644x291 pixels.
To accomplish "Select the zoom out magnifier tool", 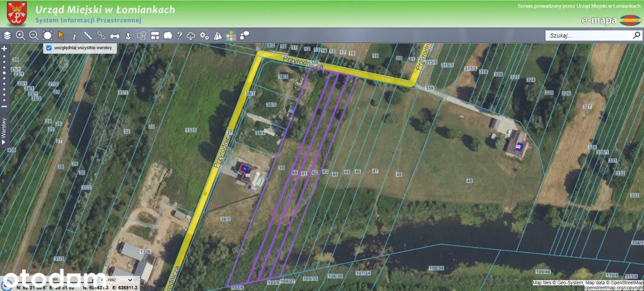I will [x=34, y=35].
